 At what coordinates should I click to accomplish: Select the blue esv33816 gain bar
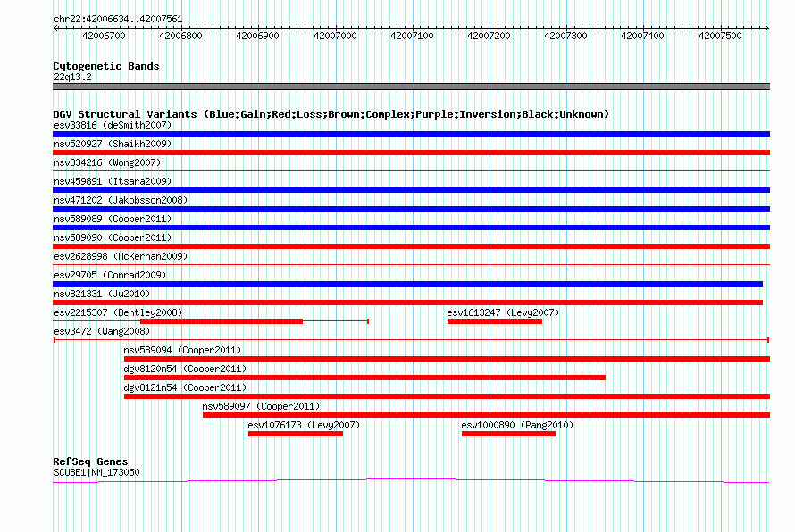point(411,134)
